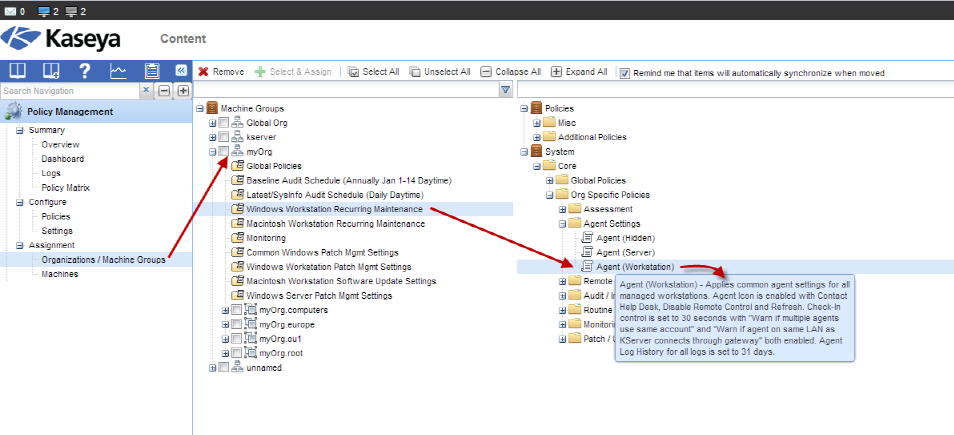This screenshot has height=435, width=954.
Task: Select Machines under Assignment
Action: click(60, 273)
